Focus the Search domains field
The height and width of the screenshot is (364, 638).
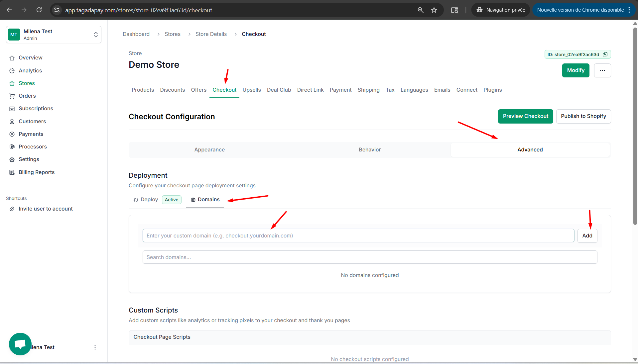370,257
